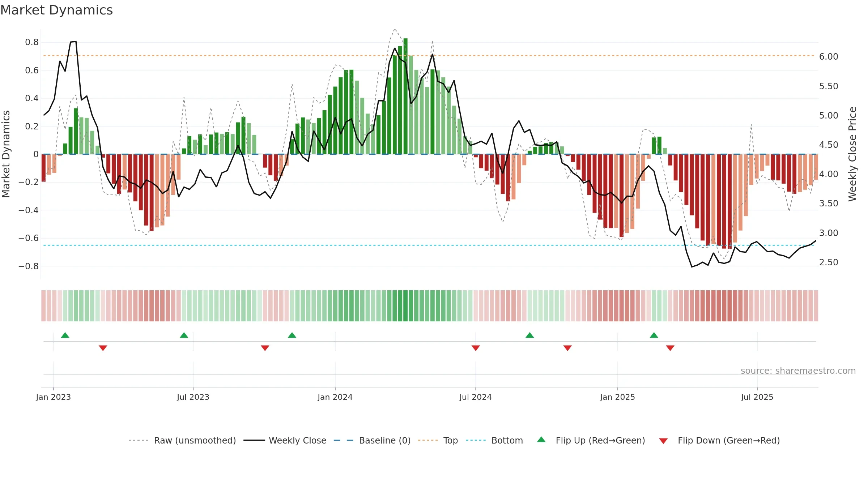
Task: Click the Weekly Close Price axis title
Action: (852, 154)
